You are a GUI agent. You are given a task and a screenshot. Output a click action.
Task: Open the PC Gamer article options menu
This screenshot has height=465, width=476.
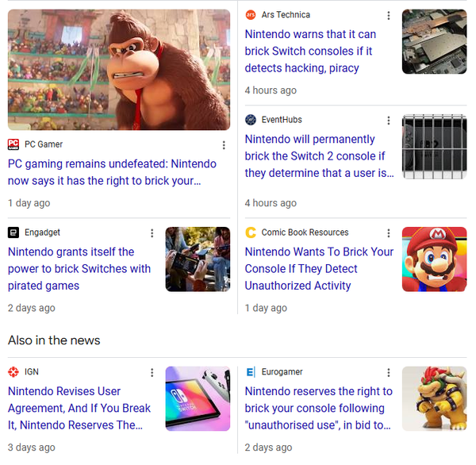[x=224, y=145]
